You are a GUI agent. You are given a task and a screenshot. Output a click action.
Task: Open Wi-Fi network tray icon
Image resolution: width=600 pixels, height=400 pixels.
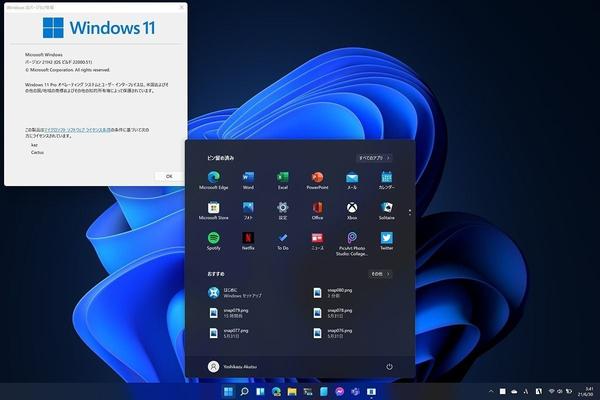[551, 391]
